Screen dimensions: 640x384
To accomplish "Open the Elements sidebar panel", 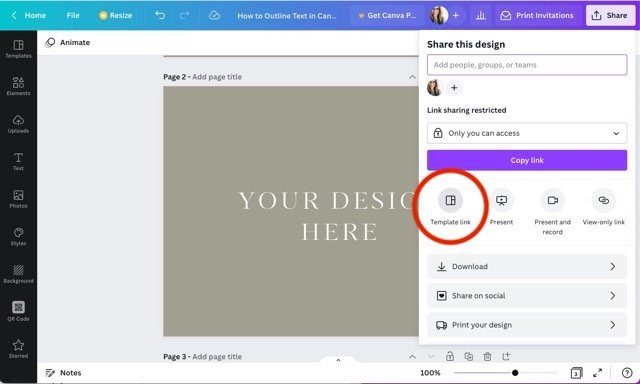I will [18, 86].
